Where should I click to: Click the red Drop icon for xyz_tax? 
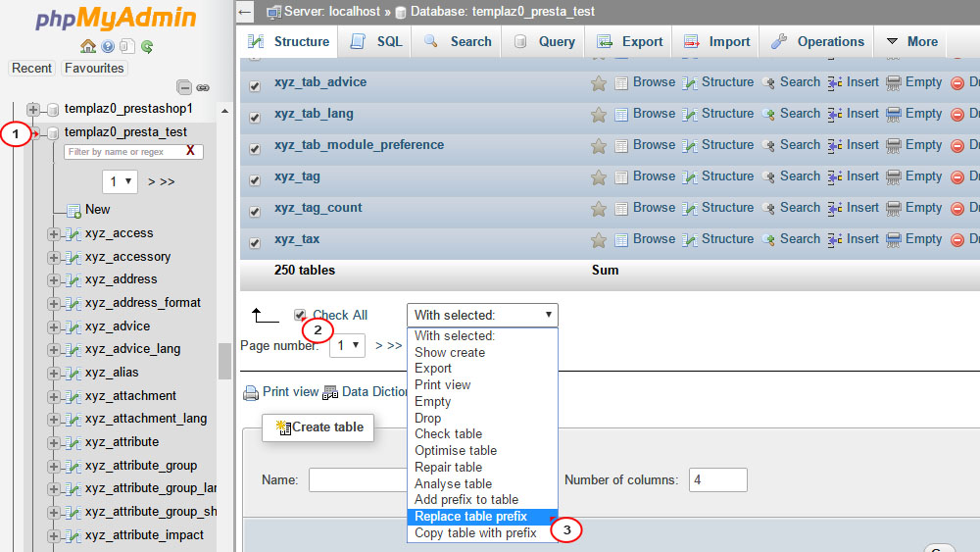957,240
